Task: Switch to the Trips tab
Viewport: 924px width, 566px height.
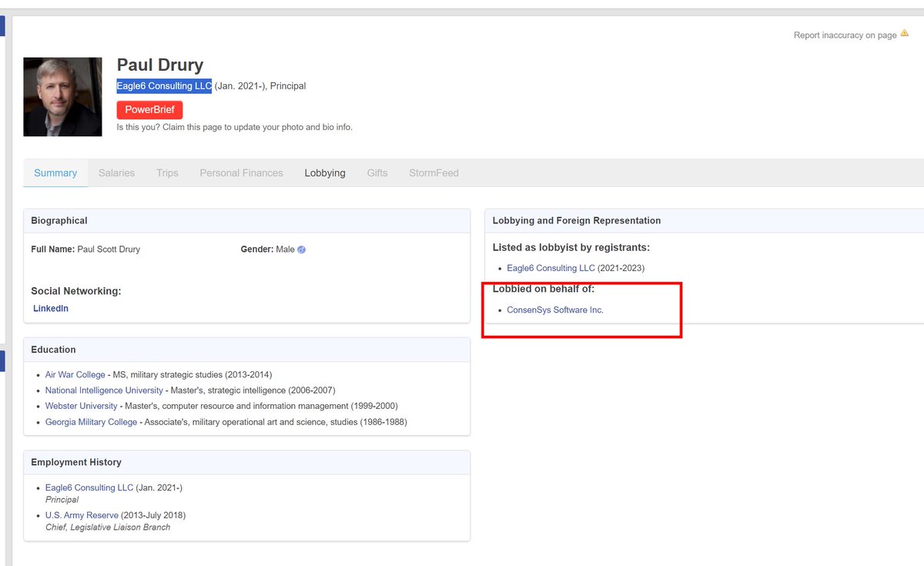Action: (x=167, y=173)
